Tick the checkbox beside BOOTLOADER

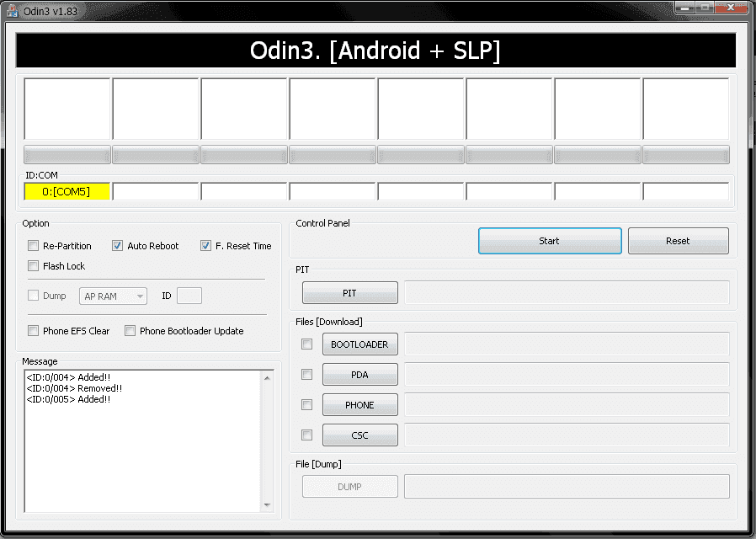click(306, 344)
